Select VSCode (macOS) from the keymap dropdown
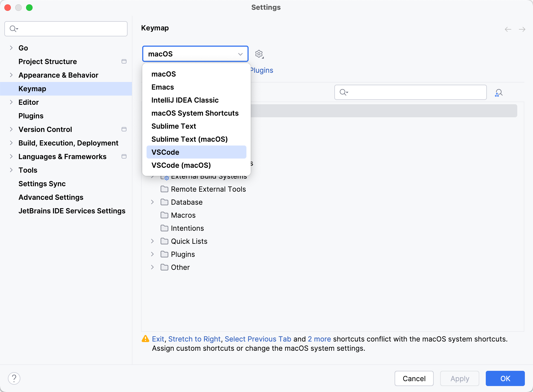Screen dimensions: 533x392 coord(181,165)
